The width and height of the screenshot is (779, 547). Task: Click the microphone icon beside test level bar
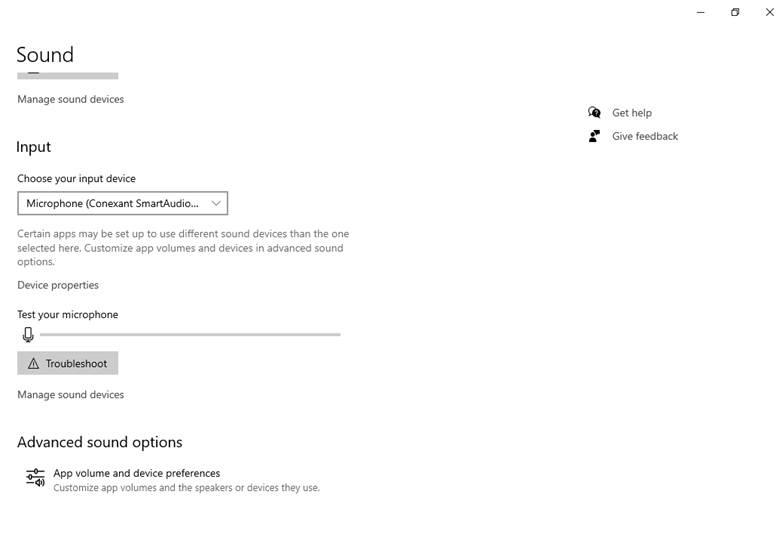click(28, 335)
